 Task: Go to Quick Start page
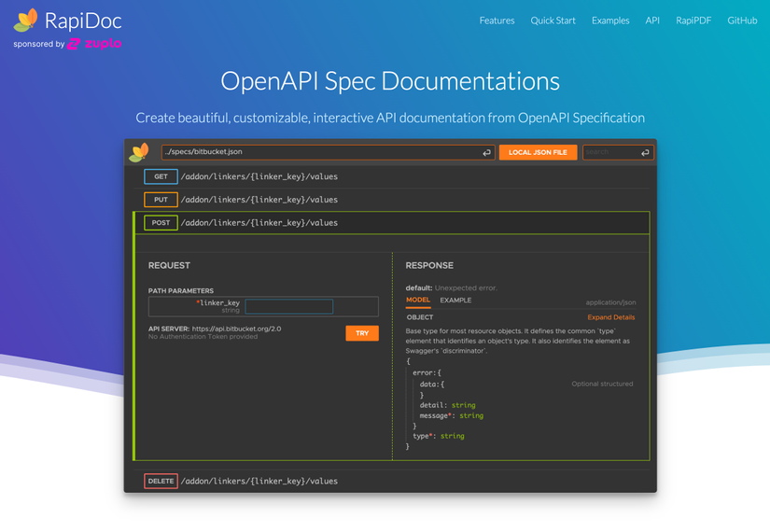(553, 21)
